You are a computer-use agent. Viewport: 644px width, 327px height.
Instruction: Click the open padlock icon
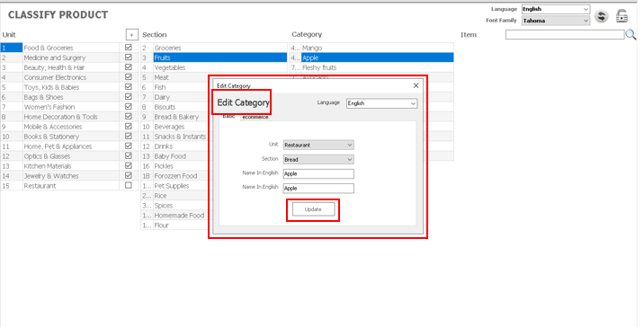[x=622, y=16]
